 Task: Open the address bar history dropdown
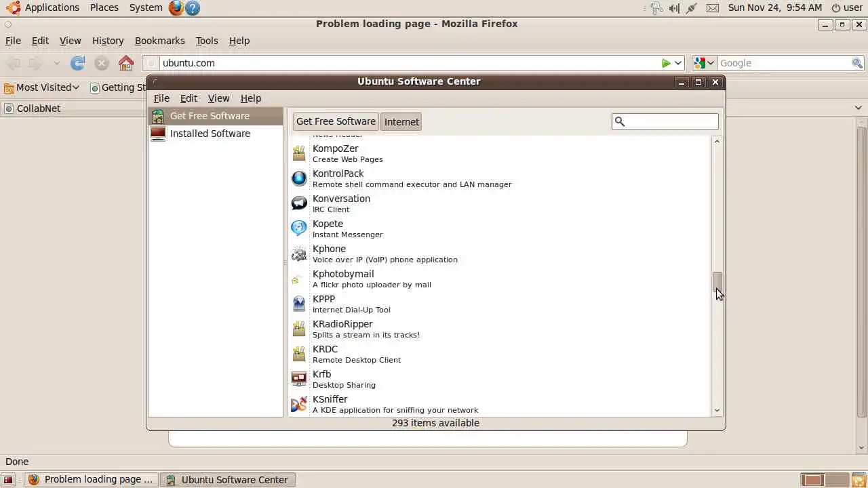(x=677, y=63)
